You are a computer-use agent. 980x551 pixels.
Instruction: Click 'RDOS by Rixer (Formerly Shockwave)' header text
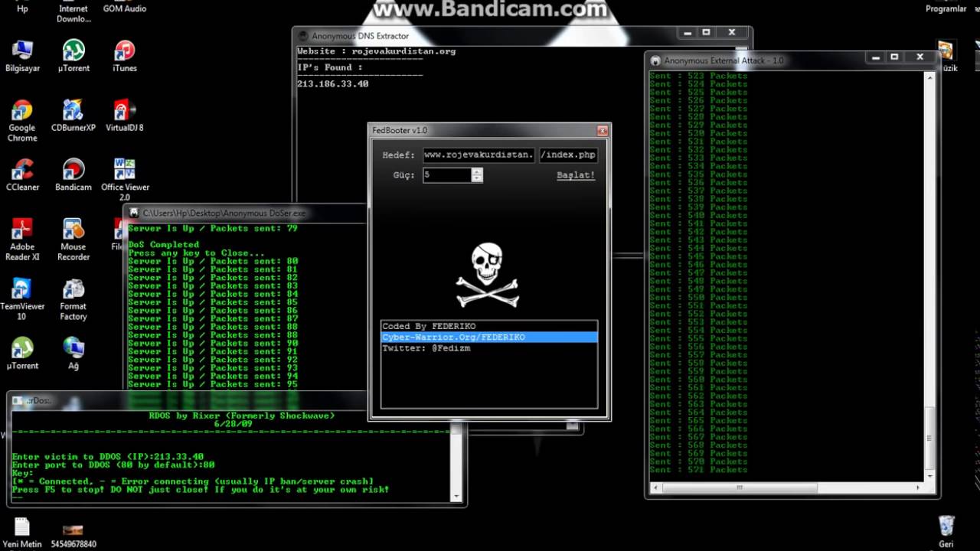(x=241, y=416)
